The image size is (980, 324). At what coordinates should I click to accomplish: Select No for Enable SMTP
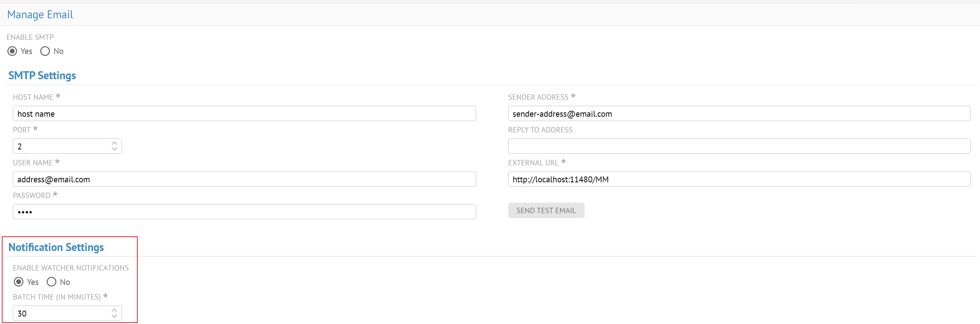click(45, 51)
